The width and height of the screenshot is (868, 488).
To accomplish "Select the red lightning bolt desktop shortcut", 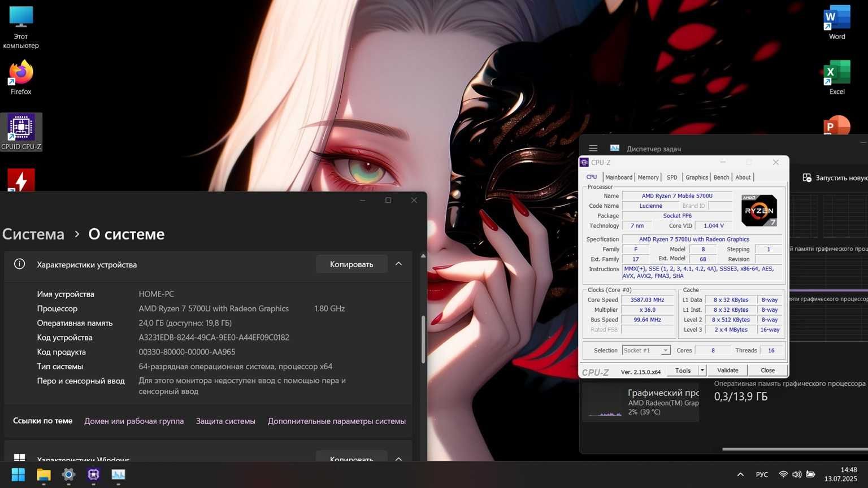I will pyautogui.click(x=21, y=180).
